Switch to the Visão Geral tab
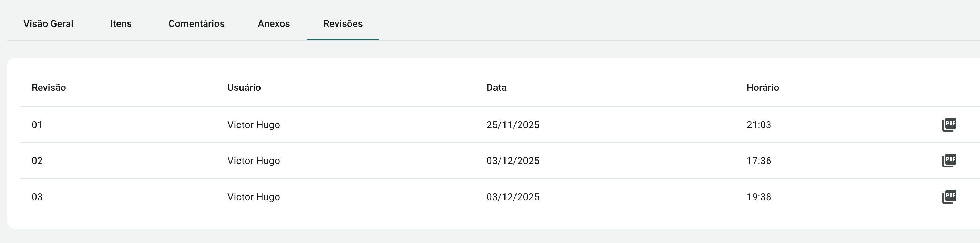This screenshot has height=243, width=980. tap(48, 23)
